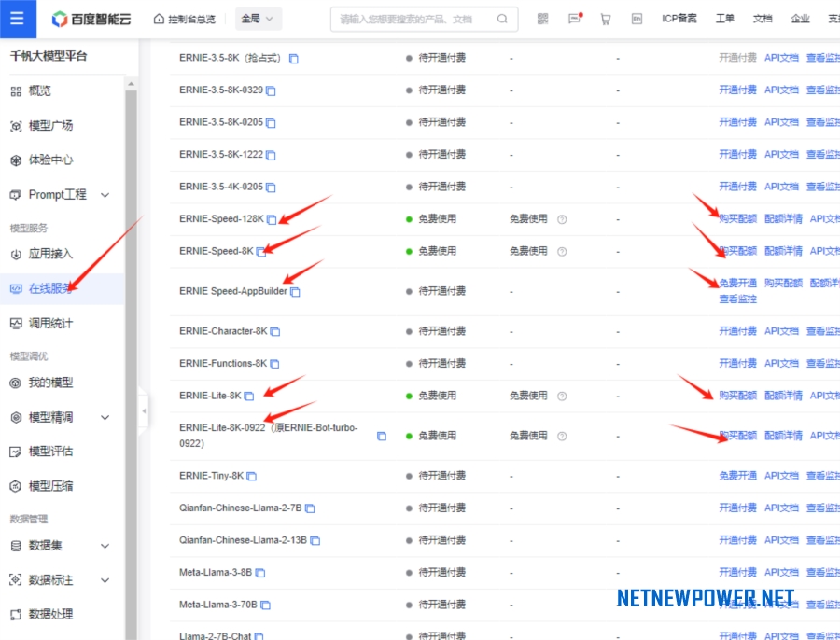Go to 控制台总览 console overview

click(185, 20)
